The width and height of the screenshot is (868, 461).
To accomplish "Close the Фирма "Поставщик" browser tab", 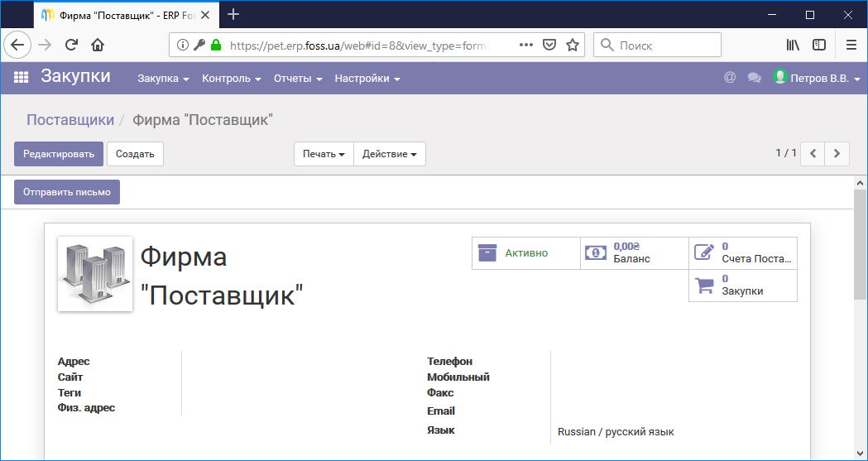I will coord(205,15).
